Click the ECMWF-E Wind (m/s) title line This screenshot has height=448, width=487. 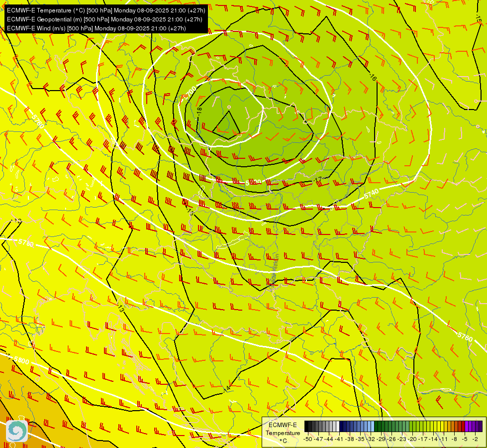coord(97,28)
